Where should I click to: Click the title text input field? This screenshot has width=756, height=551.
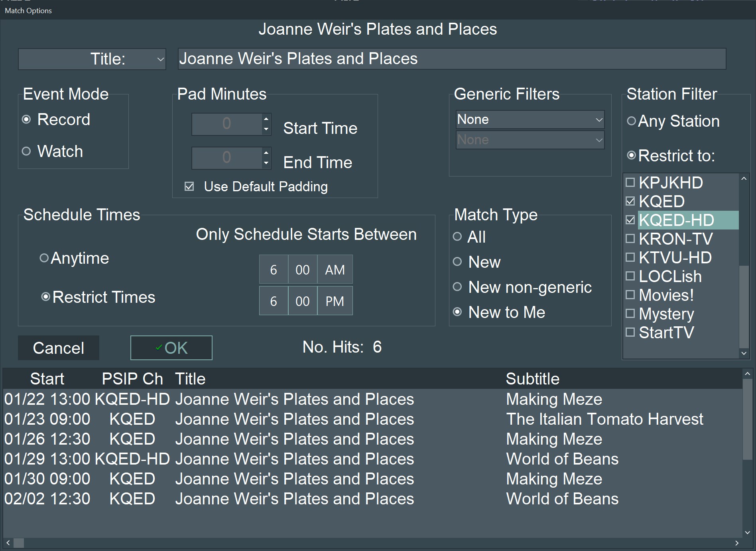pos(451,59)
